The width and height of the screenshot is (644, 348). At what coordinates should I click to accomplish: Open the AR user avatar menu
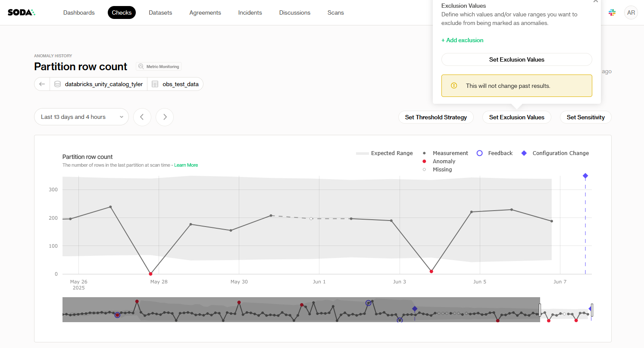(x=631, y=12)
